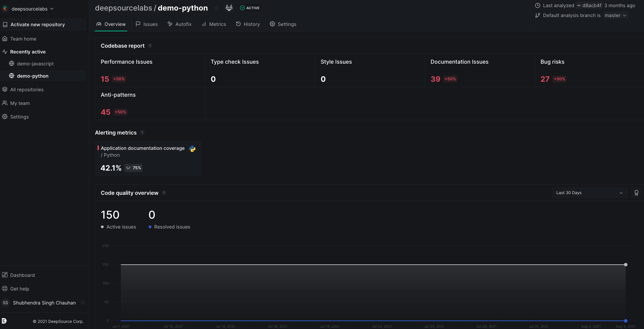Click the documentation coverage threshold indicator bar
The height and width of the screenshot is (329, 644).
pos(99,148)
